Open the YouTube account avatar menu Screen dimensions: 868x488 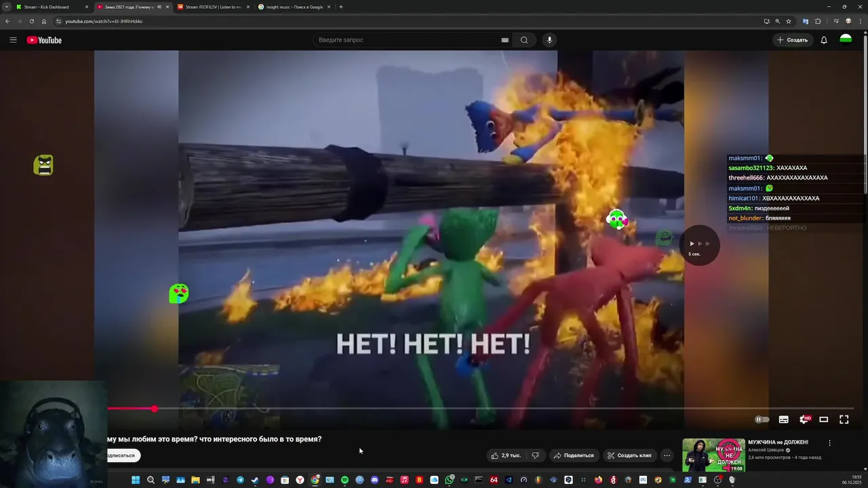pos(846,40)
